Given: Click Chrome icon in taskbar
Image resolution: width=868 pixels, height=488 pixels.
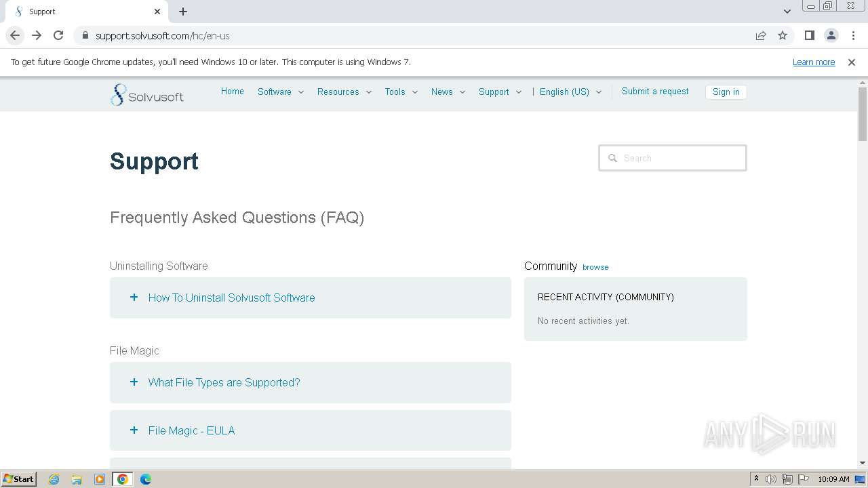Looking at the screenshot, I should (123, 479).
